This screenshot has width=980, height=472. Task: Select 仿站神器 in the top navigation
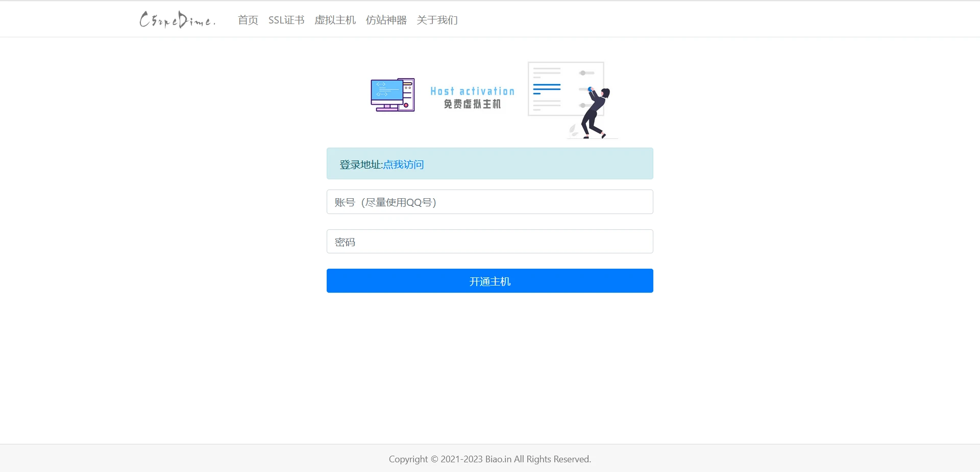[386, 20]
